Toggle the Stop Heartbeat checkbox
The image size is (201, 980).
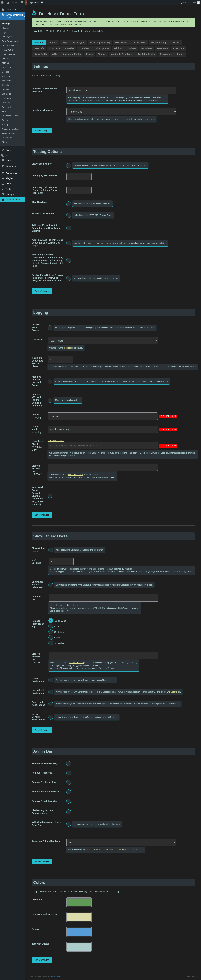(69, 204)
